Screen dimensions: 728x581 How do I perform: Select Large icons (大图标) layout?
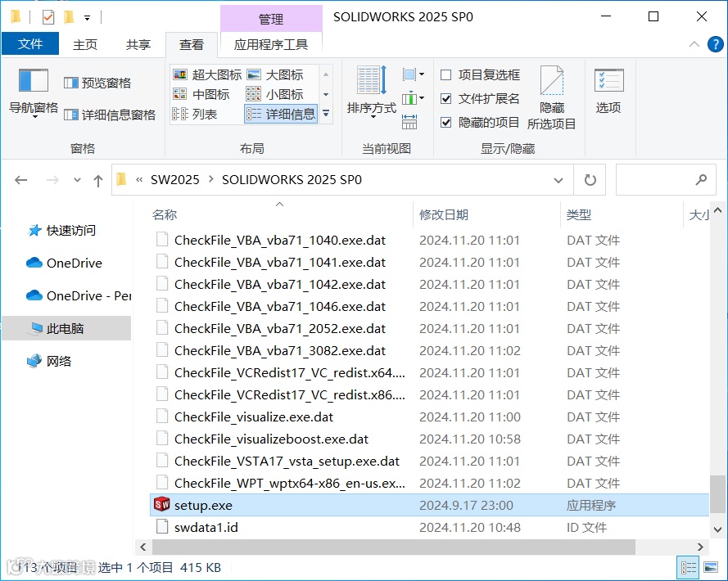point(275,74)
